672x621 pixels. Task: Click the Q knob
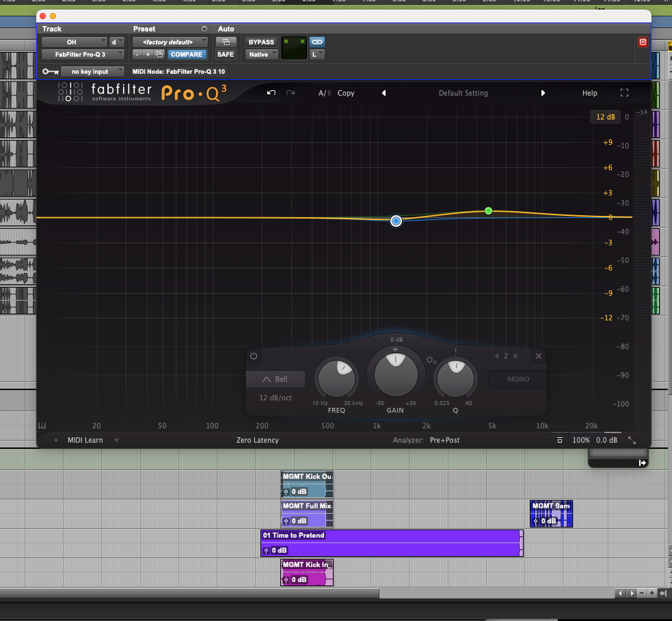coord(455,378)
